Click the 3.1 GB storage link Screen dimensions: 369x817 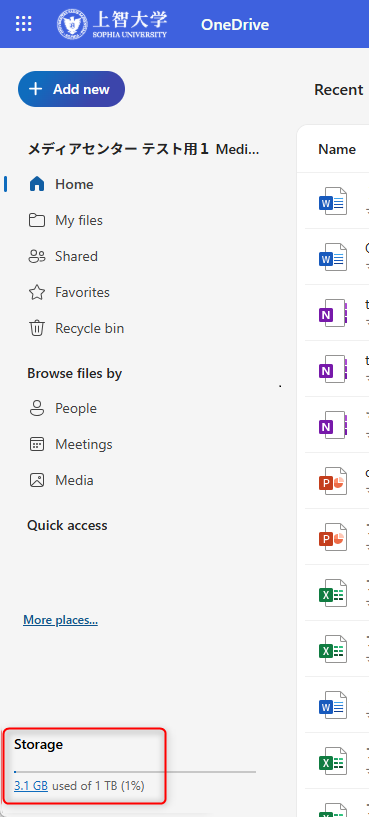tap(31, 785)
